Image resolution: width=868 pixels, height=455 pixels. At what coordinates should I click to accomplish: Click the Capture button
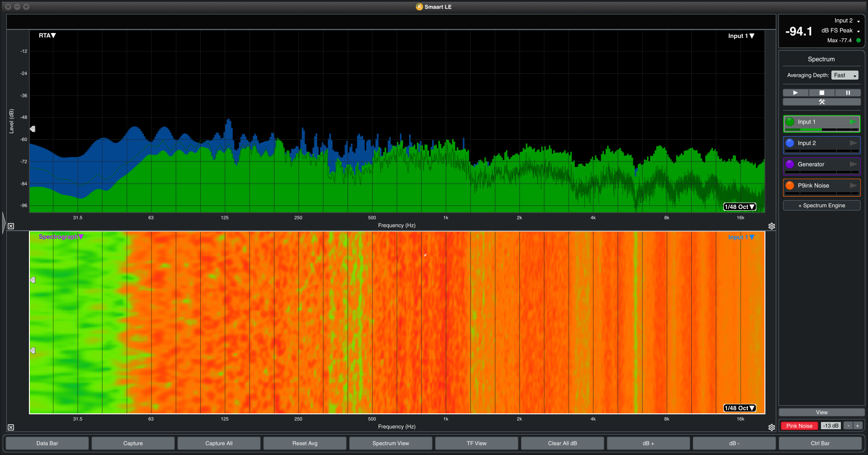pyautogui.click(x=133, y=443)
